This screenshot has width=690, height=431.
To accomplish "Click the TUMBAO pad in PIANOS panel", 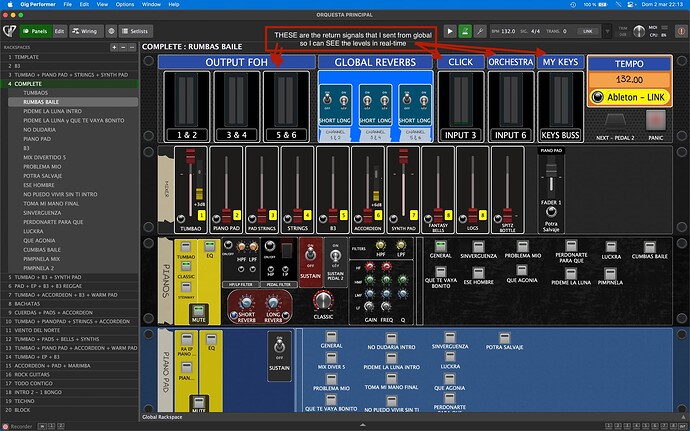I will [186, 247].
